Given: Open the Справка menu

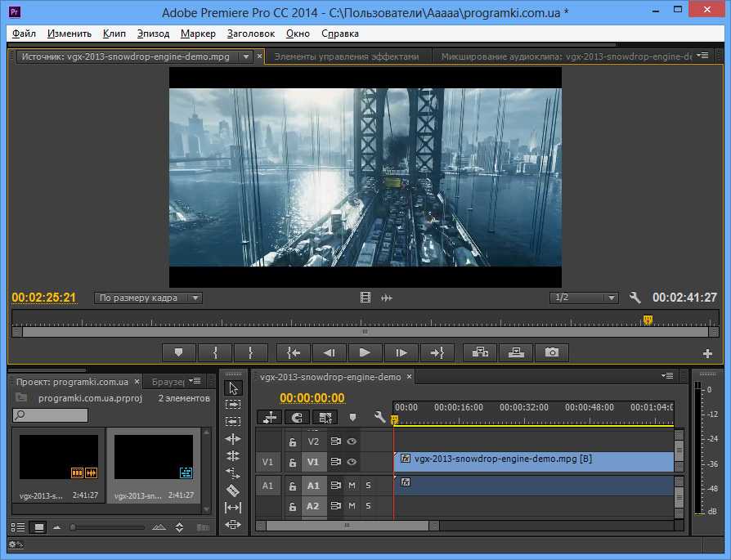Looking at the screenshot, I should 340,34.
